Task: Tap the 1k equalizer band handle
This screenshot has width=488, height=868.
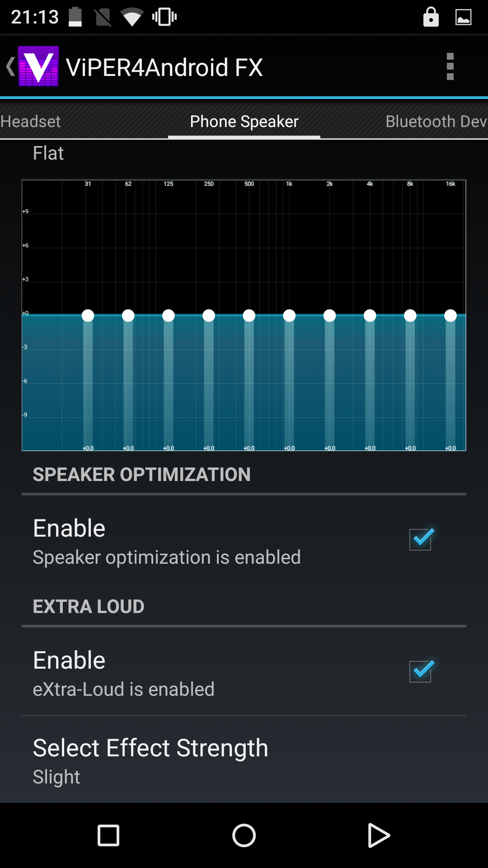Action: [289, 316]
